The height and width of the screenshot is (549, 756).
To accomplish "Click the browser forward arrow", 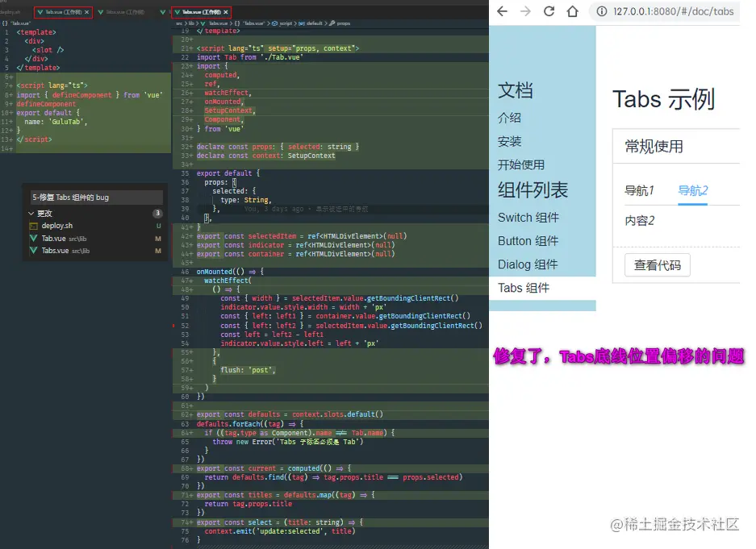I will pos(525,11).
